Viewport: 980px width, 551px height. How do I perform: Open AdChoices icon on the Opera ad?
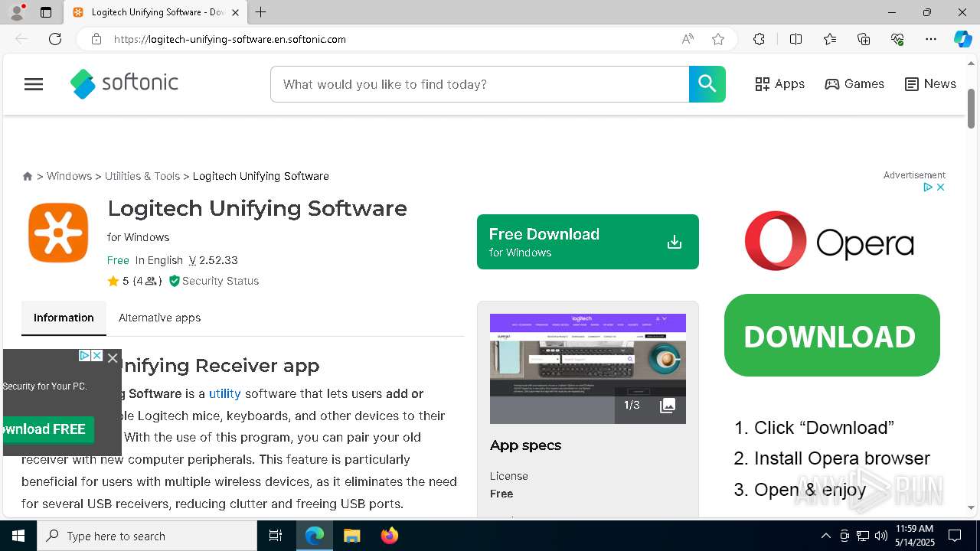pyautogui.click(x=928, y=187)
